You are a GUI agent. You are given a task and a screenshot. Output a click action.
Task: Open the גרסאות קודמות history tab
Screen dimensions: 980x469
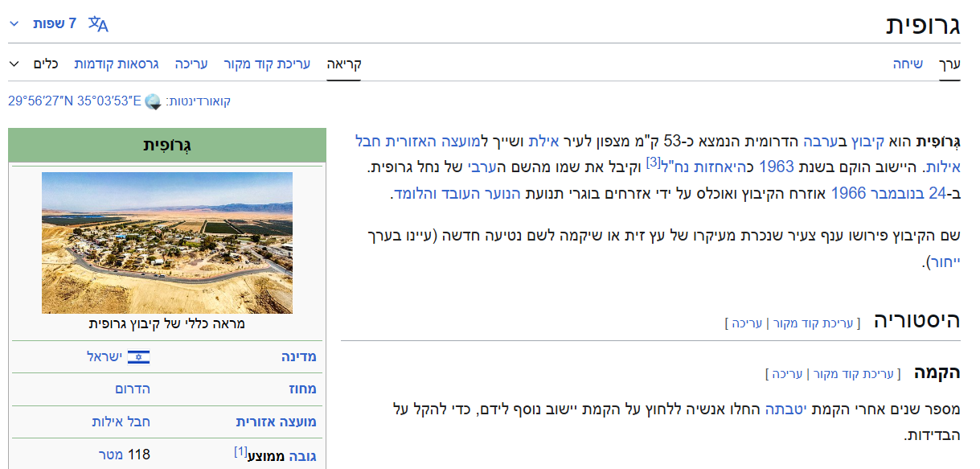tap(117, 64)
